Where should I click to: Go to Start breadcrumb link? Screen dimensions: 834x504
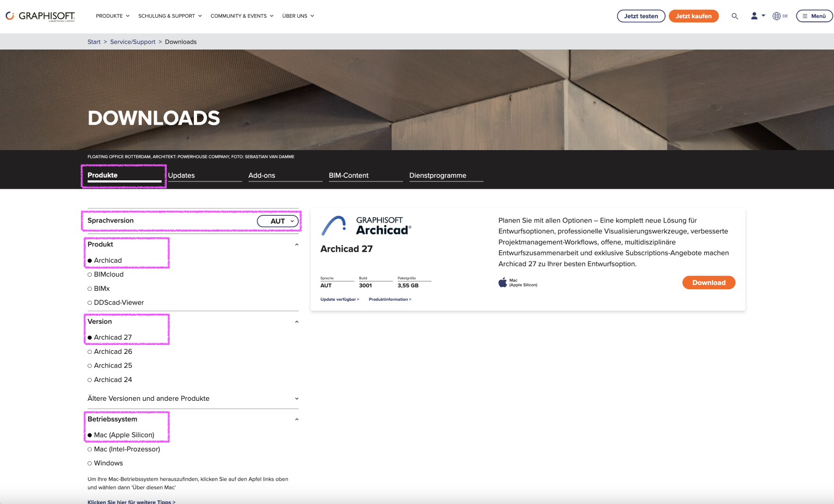point(94,42)
